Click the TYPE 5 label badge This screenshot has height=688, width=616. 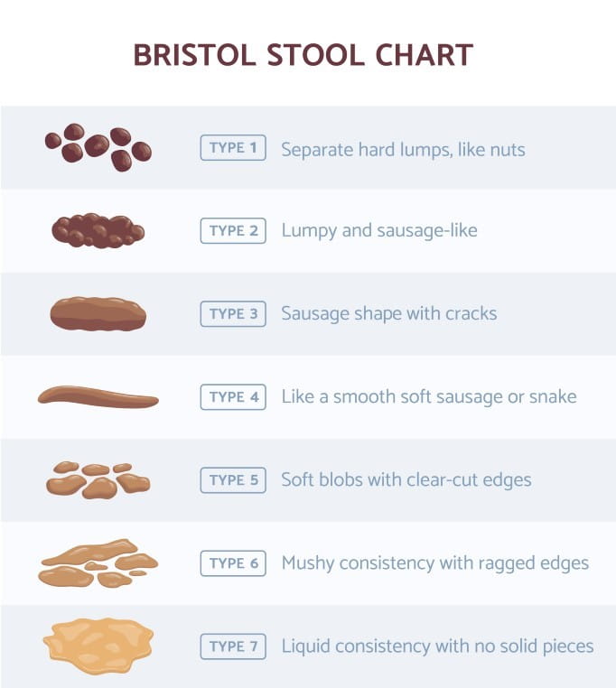233,480
